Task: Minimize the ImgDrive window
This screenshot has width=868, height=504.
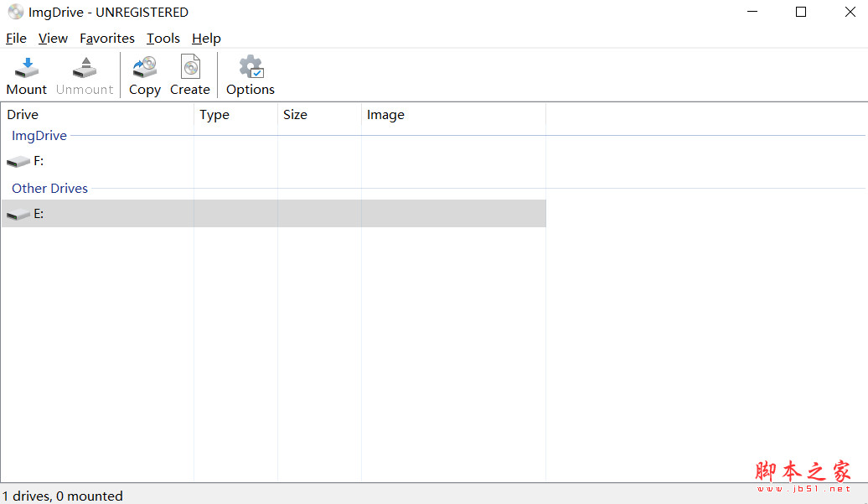Action: [752, 12]
